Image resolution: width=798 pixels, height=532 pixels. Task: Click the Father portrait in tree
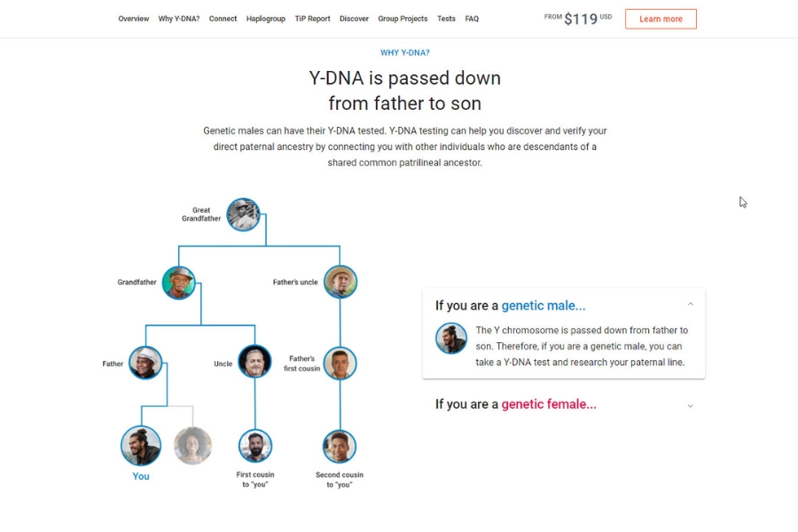click(x=145, y=363)
